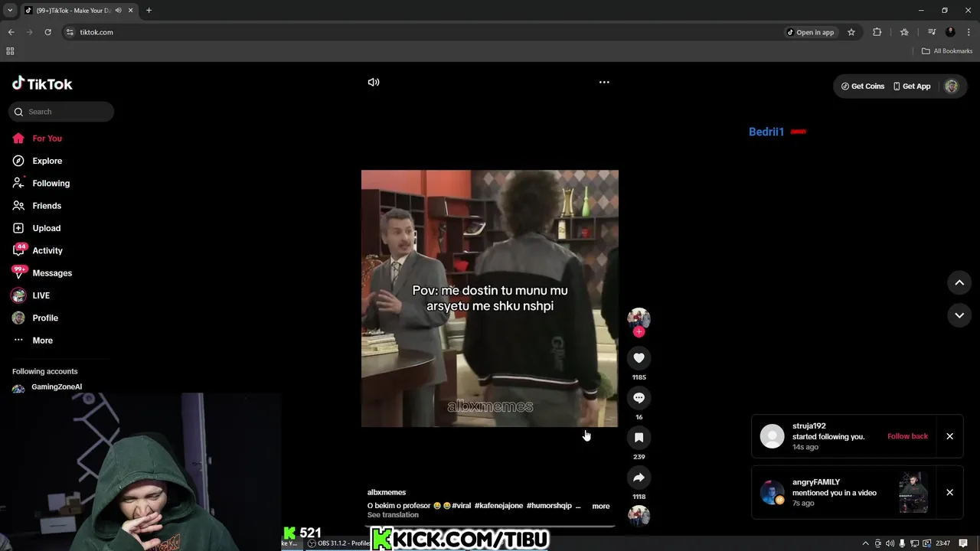Bookmark this tab with star icon
The height and width of the screenshot is (551, 980).
coord(851,32)
